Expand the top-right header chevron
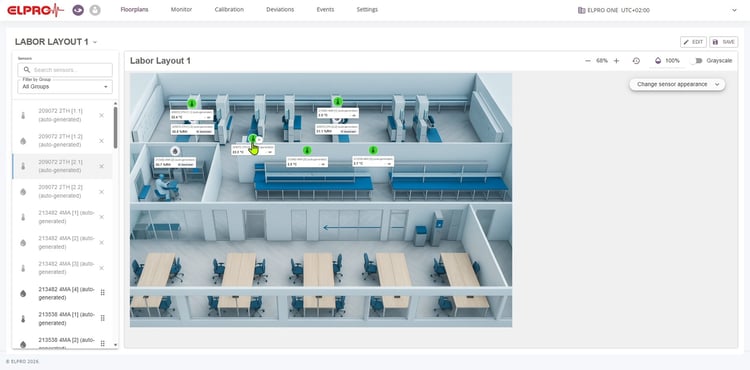Image resolution: width=750 pixels, height=370 pixels. (734, 10)
